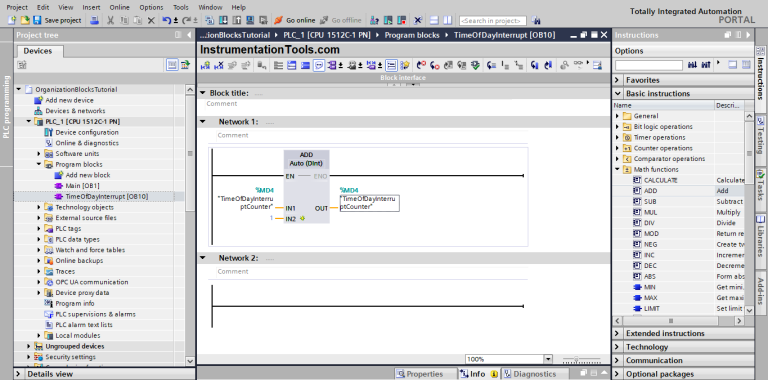Expand Software units in project tree

(x=39, y=154)
